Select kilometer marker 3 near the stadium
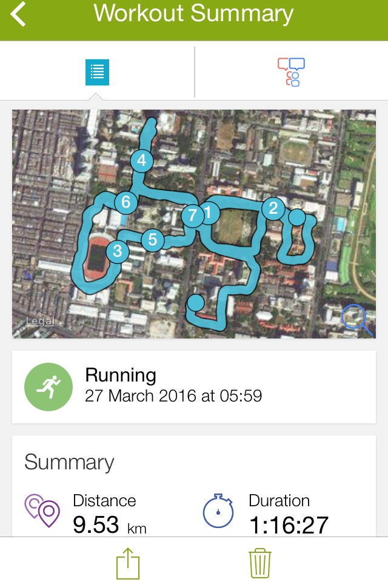This screenshot has height=588, width=388. 118,251
